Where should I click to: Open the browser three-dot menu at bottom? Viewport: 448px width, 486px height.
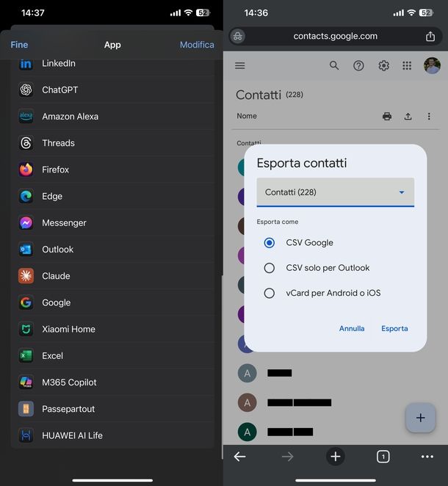click(427, 457)
